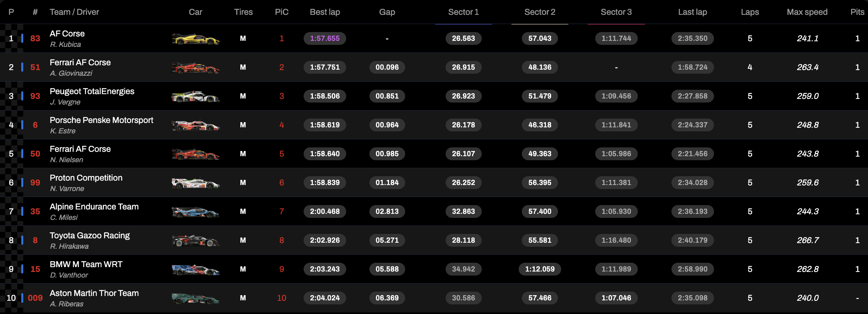Click the Porsche Penske #6 car image

(x=196, y=125)
